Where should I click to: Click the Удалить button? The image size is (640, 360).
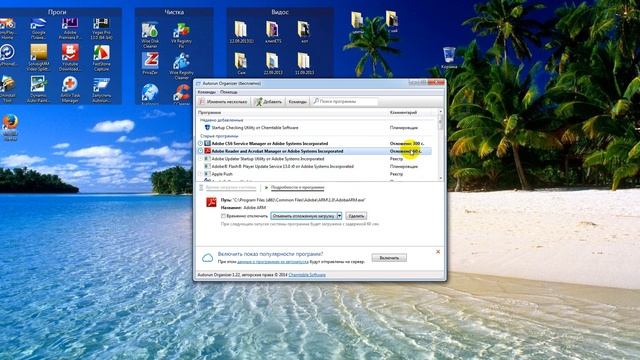tap(356, 216)
